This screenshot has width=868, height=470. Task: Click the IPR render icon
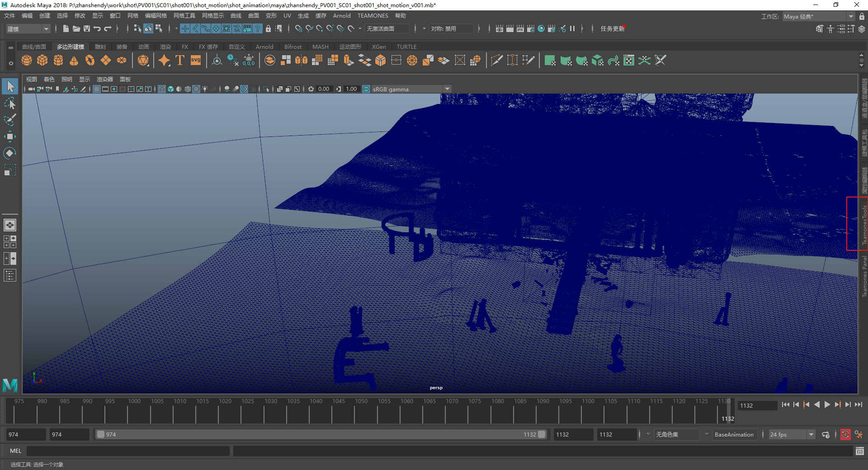point(520,28)
